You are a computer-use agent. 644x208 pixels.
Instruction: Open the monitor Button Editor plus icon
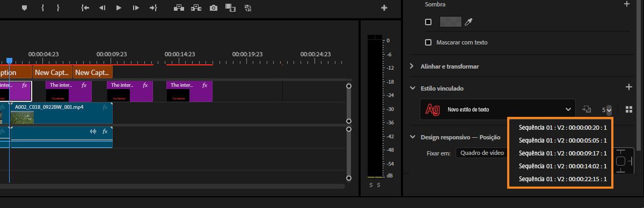[384, 8]
